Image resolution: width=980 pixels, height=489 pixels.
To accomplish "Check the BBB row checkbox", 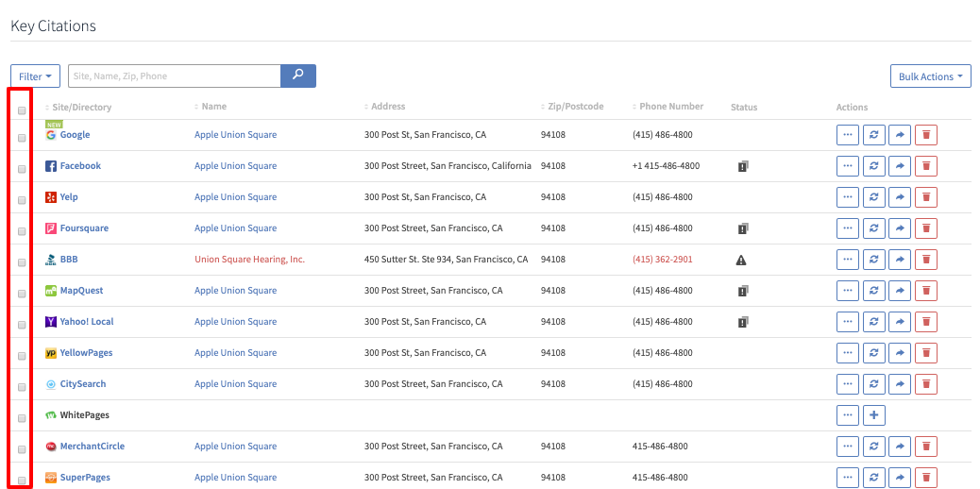I will point(22,262).
